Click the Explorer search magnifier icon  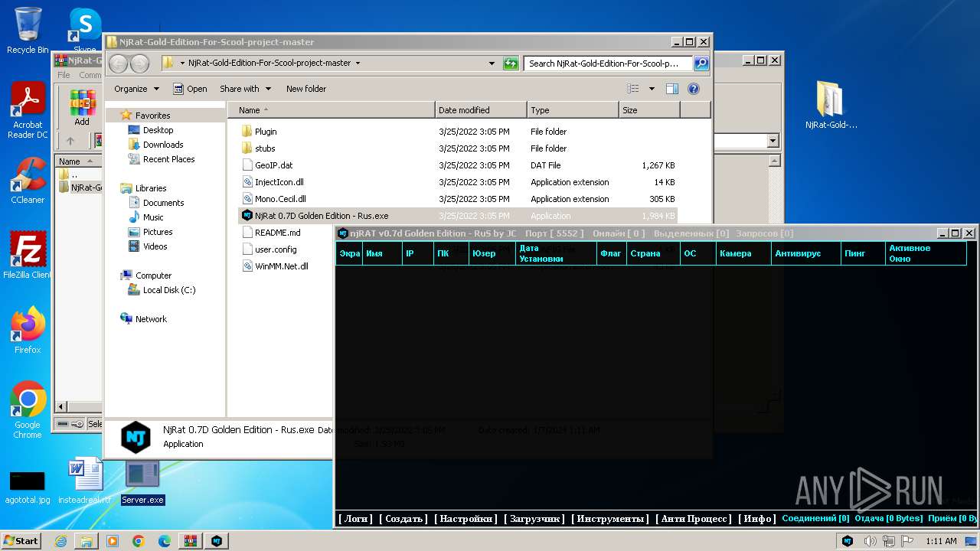pos(701,64)
